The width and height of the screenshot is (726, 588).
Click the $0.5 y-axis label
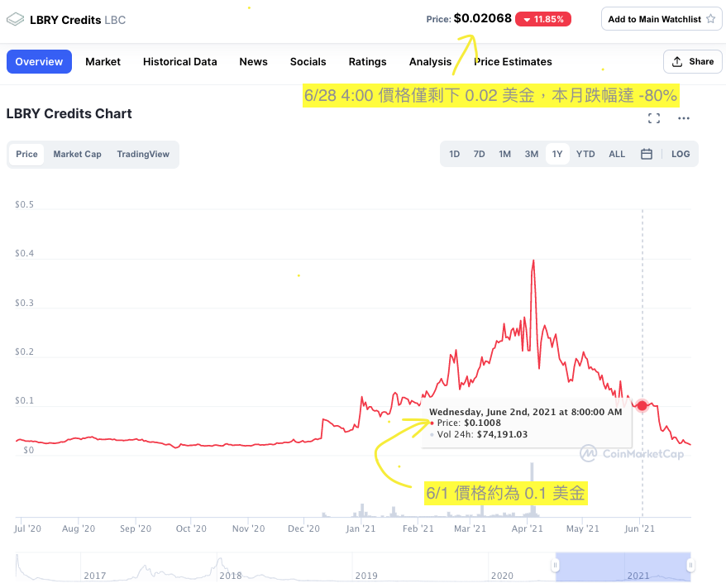pyautogui.click(x=24, y=204)
